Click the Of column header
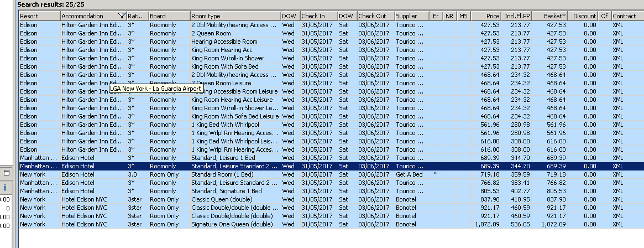 [x=605, y=16]
